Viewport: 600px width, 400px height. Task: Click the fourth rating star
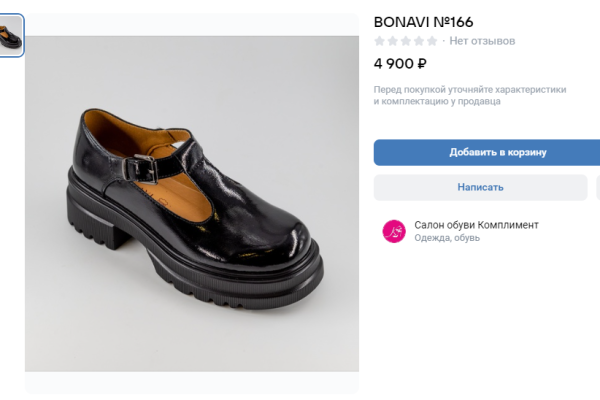[419, 41]
